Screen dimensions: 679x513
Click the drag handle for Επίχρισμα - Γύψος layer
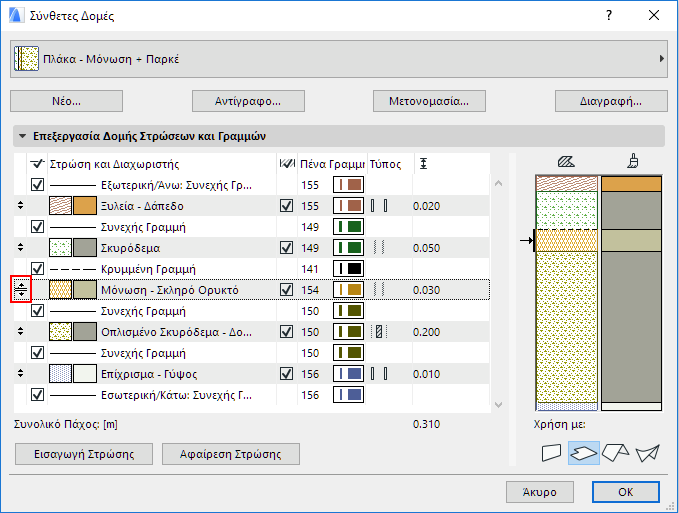pyautogui.click(x=20, y=374)
